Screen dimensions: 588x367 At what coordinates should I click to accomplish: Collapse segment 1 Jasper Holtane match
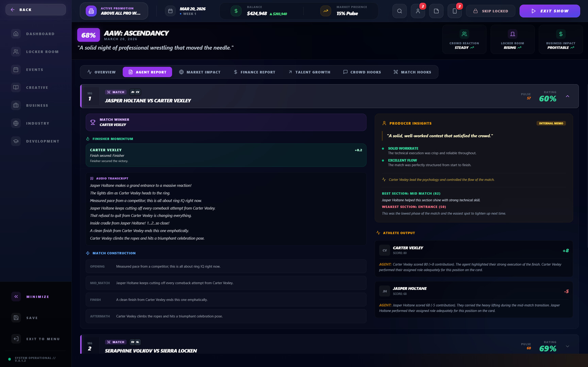click(567, 97)
